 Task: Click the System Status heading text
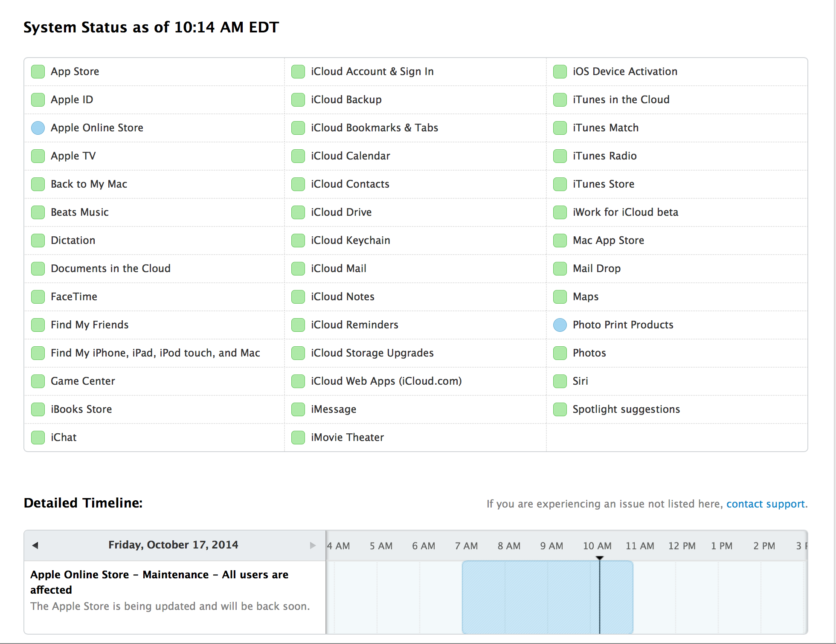pos(151,27)
